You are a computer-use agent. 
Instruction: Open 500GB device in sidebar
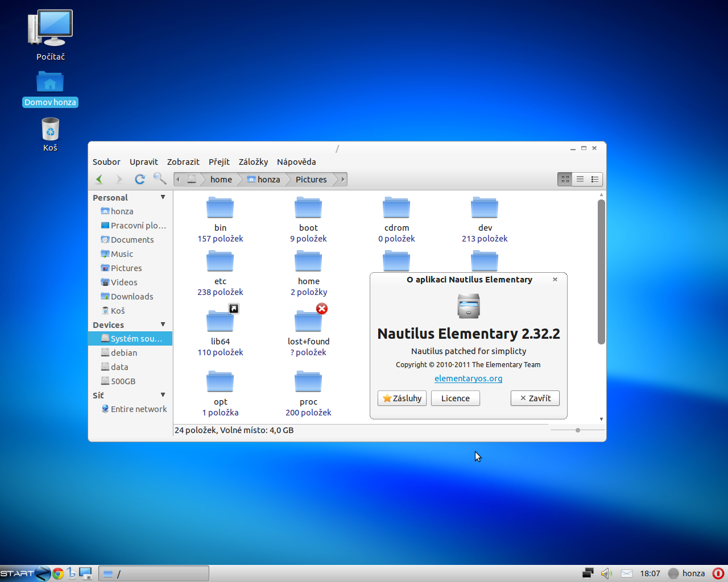point(130,381)
